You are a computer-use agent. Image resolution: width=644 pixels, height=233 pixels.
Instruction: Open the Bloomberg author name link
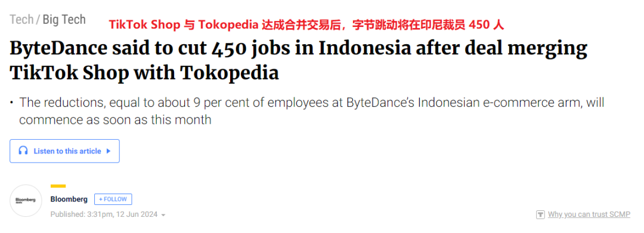pyautogui.click(x=69, y=199)
